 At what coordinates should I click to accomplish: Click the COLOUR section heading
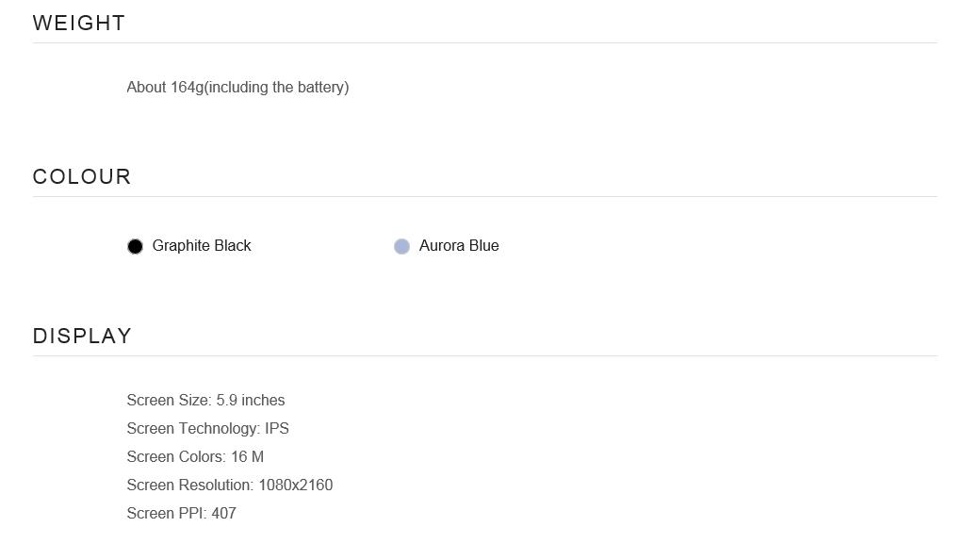[82, 177]
